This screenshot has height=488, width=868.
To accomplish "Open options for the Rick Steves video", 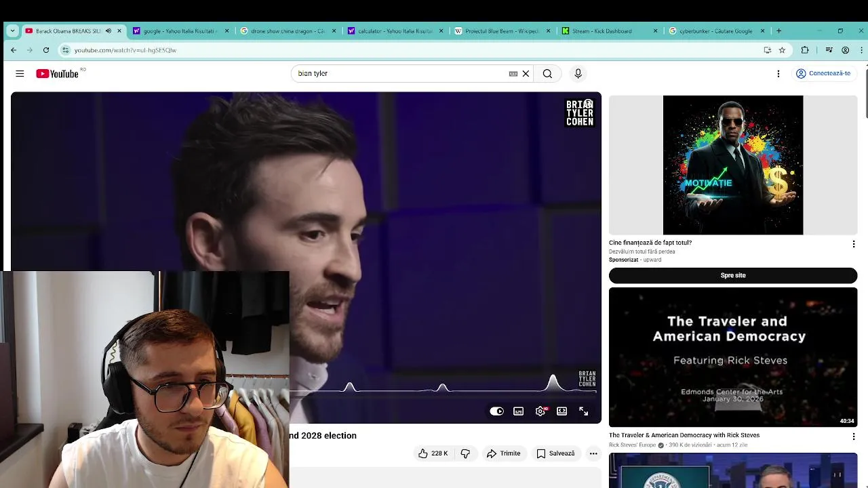I will click(x=854, y=436).
